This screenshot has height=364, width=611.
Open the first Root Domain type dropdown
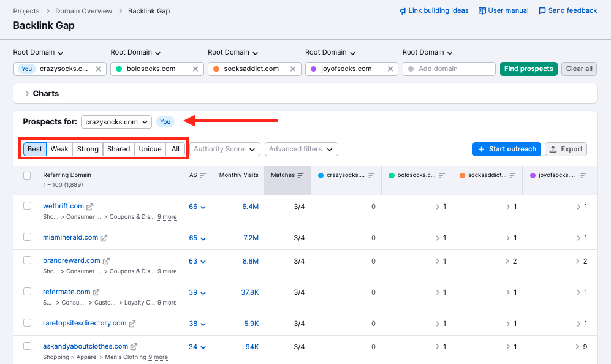tap(38, 53)
